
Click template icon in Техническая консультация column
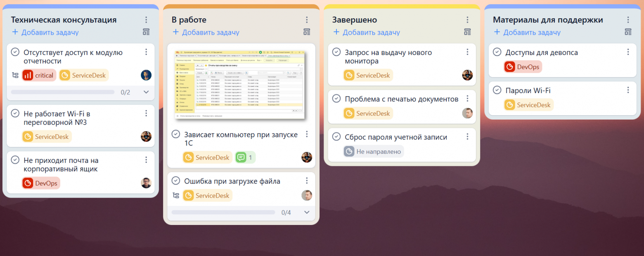(146, 32)
